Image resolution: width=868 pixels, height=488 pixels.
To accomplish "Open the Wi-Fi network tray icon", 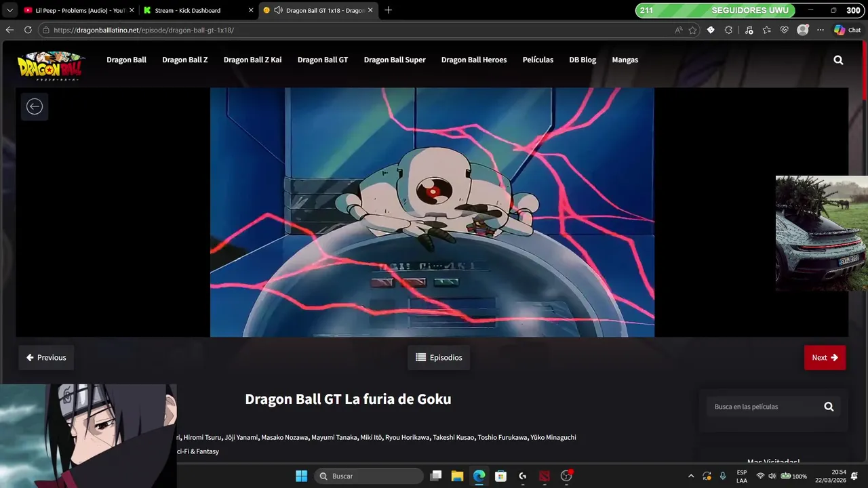I will (760, 476).
